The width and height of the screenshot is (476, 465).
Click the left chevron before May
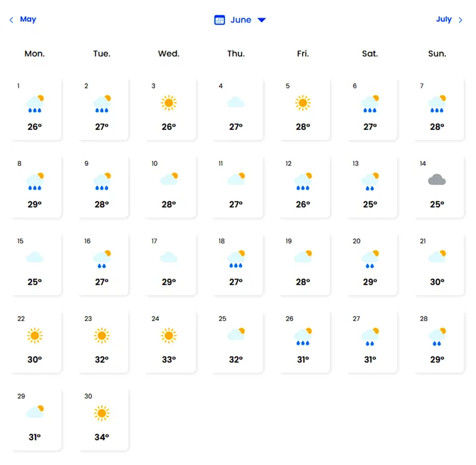click(x=12, y=20)
